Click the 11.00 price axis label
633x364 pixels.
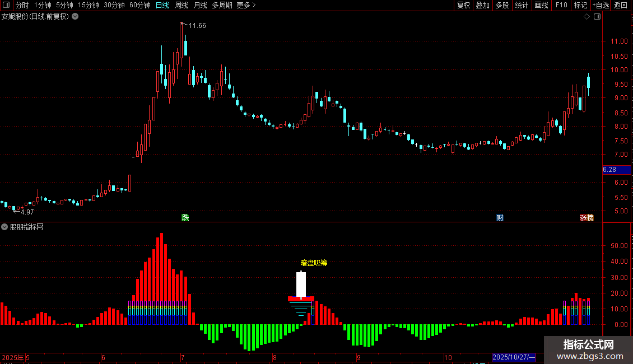(x=619, y=41)
